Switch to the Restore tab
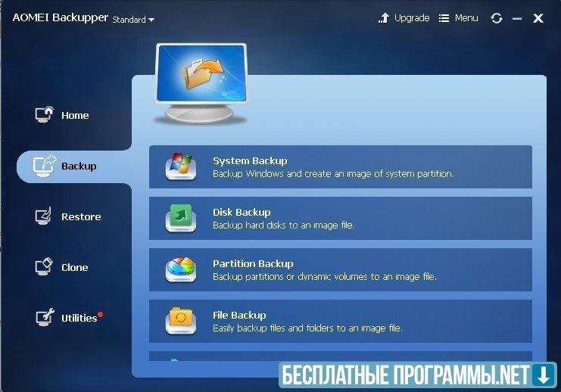Viewport: 561px width, 392px height. point(81,217)
